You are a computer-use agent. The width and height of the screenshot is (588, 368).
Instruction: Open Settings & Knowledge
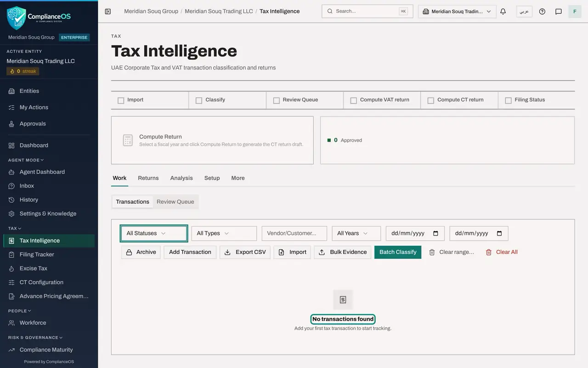click(49, 213)
